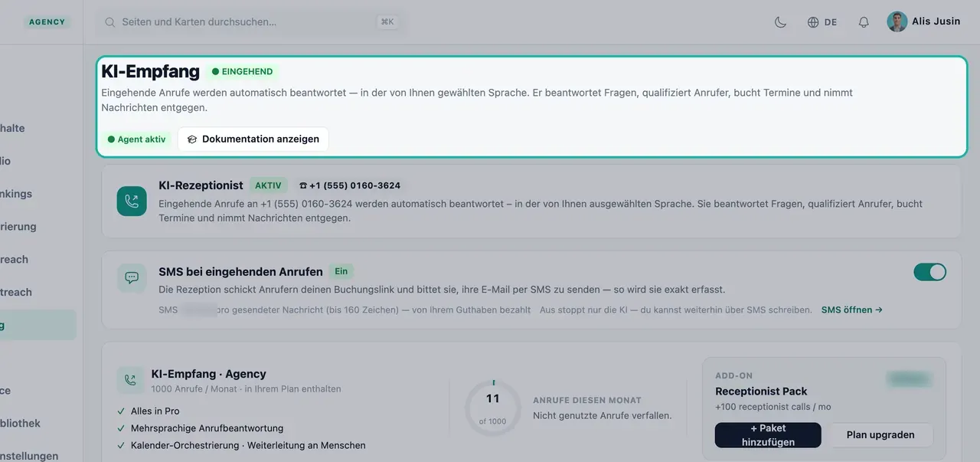Click the SMS chat bubble icon
This screenshot has height=462, width=980.
tap(132, 277)
